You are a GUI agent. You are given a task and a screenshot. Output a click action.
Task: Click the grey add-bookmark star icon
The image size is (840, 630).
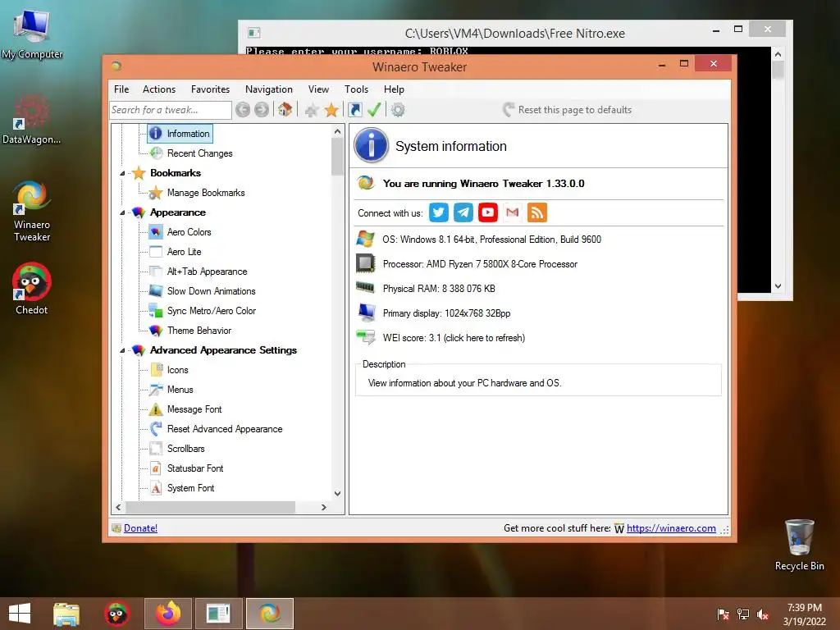click(x=311, y=111)
